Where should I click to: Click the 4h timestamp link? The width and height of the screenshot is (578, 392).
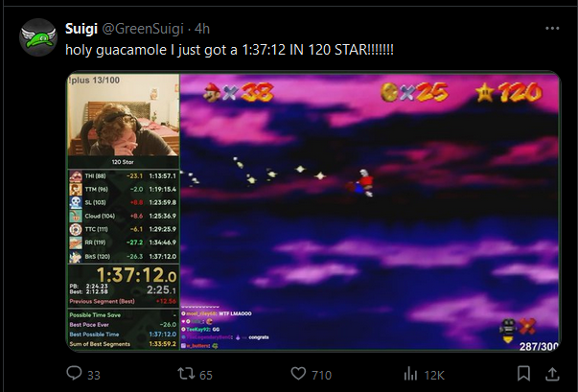click(202, 29)
